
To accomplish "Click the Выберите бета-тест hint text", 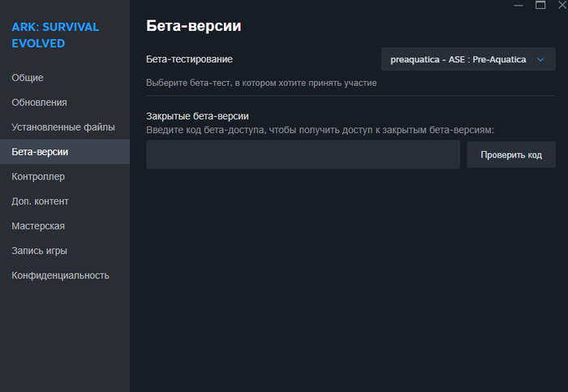I will coord(261,83).
